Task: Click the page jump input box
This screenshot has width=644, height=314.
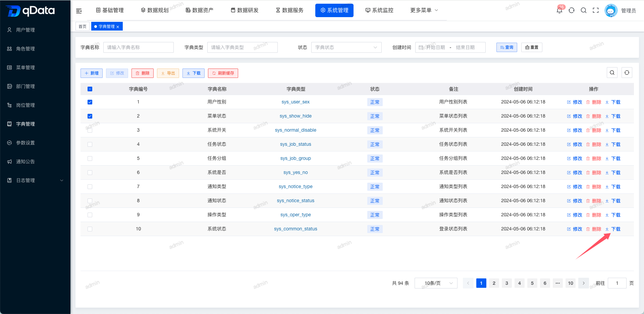Action: (617, 283)
